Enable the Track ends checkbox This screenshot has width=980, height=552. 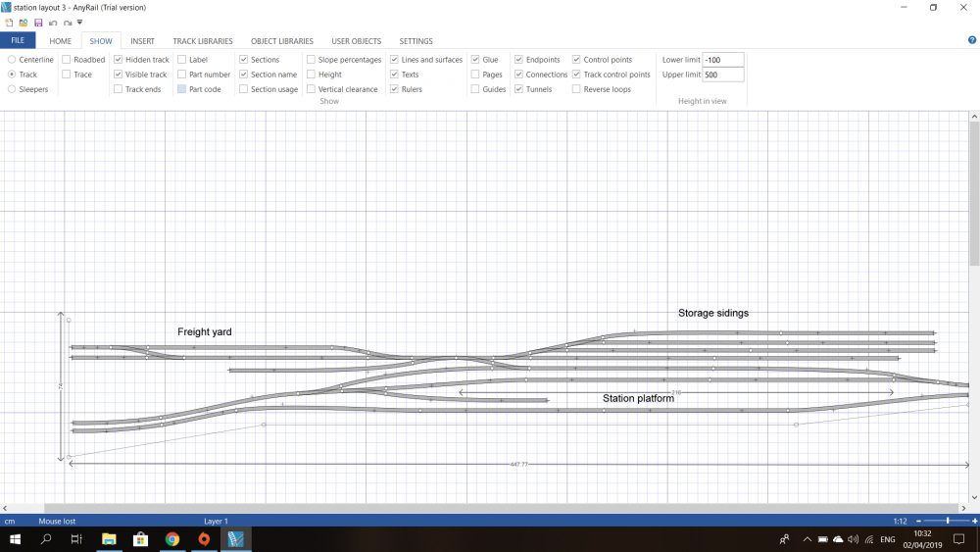click(x=119, y=89)
